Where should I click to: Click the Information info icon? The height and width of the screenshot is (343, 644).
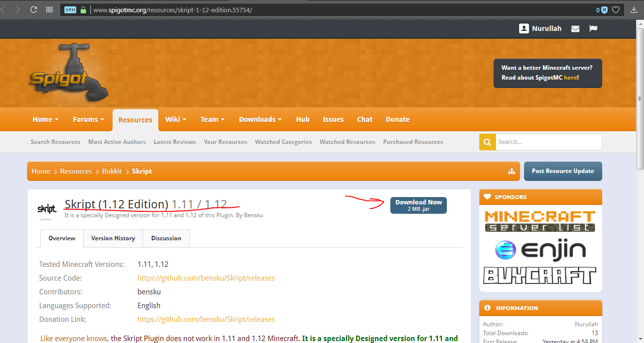coord(488,308)
